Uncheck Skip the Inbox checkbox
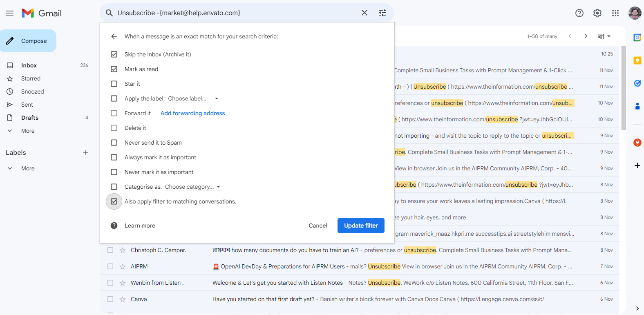Screen dimensions: 644x315 [114, 54]
